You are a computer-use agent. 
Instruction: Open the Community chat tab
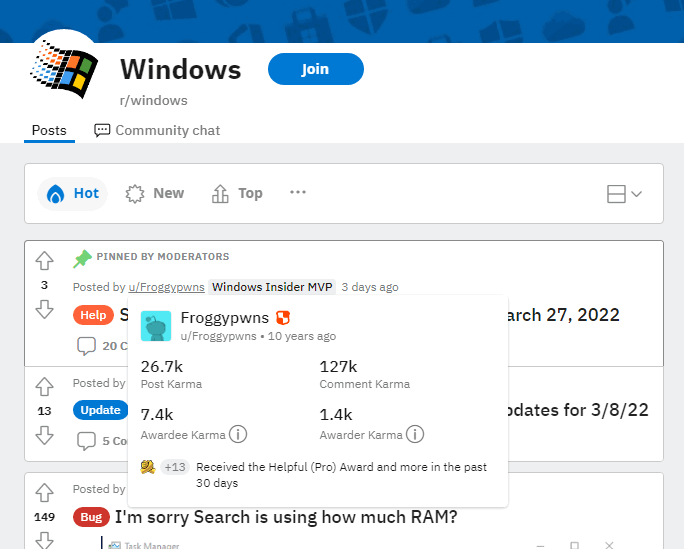(157, 130)
